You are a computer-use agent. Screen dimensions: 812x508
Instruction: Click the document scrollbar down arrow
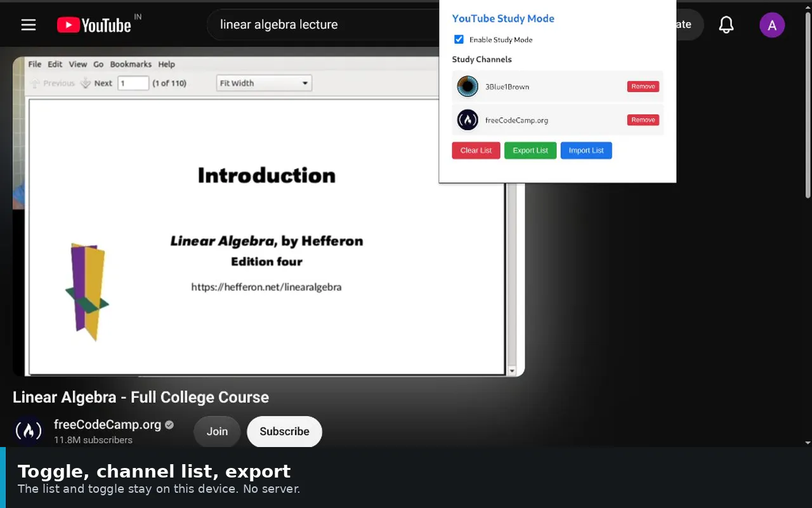pyautogui.click(x=512, y=370)
